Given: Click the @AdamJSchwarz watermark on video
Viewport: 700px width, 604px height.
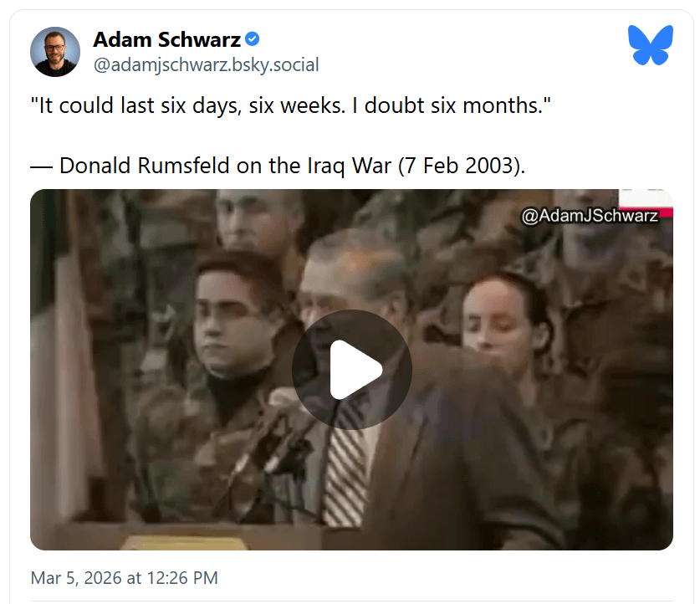Looking at the screenshot, I should click(590, 216).
